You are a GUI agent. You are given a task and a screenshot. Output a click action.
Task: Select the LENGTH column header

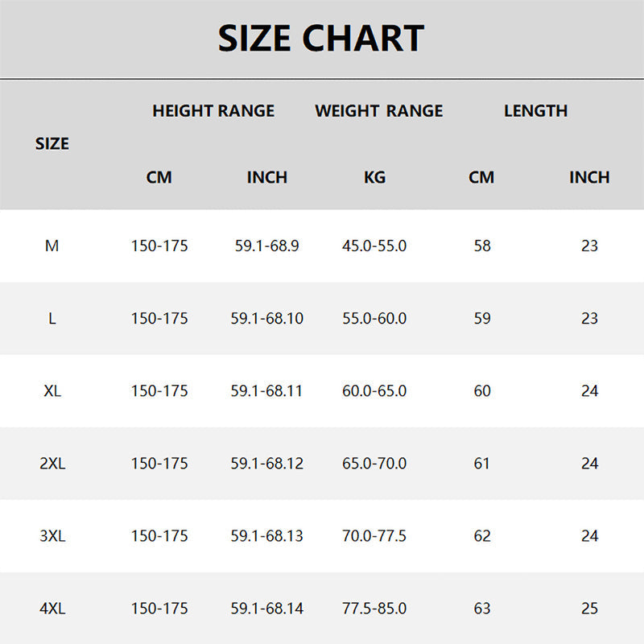click(x=535, y=111)
